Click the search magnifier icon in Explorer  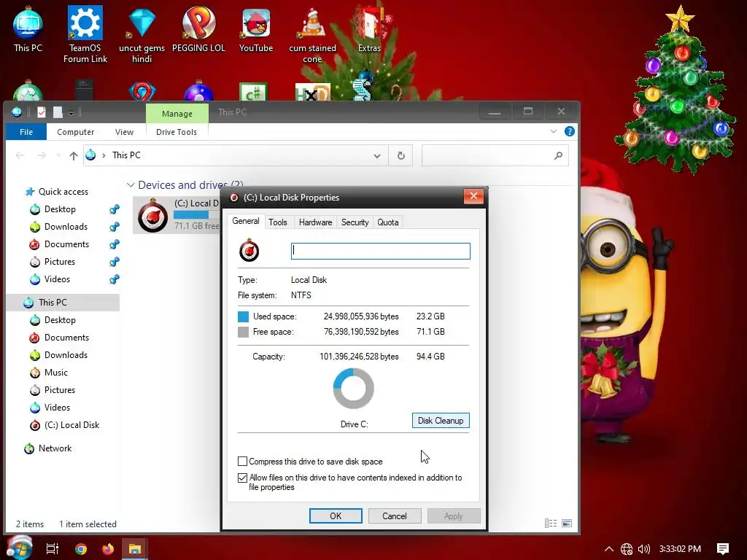(x=558, y=156)
